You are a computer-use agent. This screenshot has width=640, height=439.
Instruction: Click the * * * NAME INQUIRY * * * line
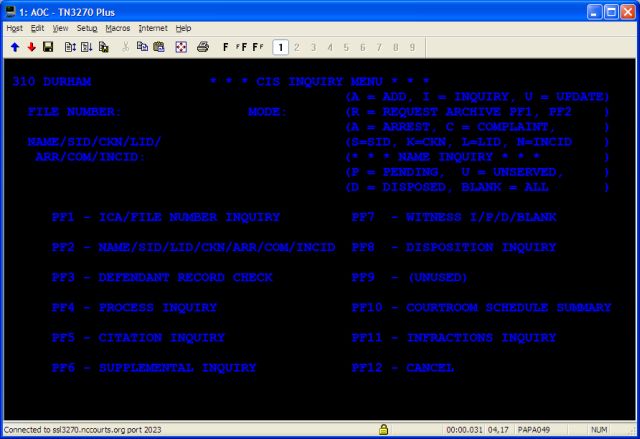pyautogui.click(x=477, y=157)
